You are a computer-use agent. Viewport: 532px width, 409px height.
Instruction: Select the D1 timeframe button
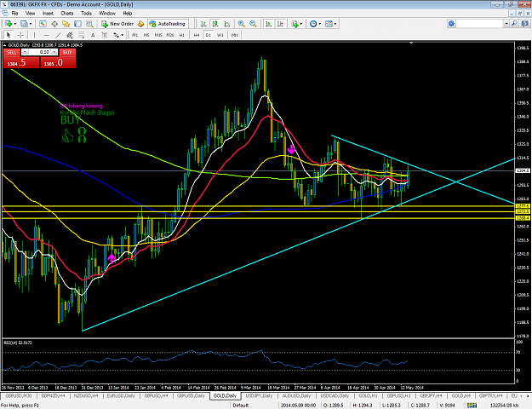(x=209, y=35)
